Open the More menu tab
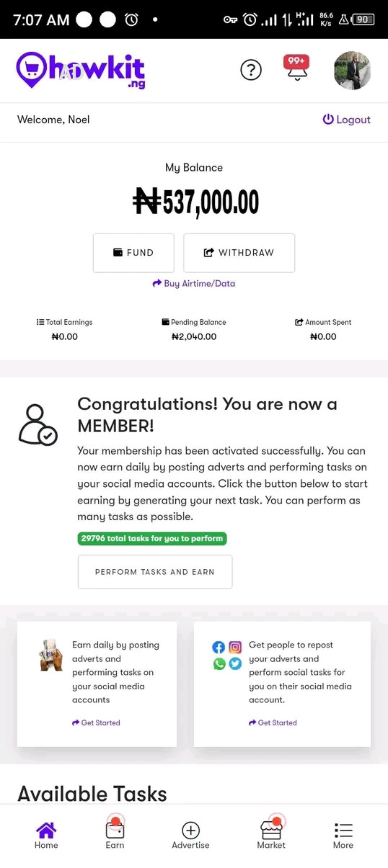The image size is (388, 868). point(343,836)
